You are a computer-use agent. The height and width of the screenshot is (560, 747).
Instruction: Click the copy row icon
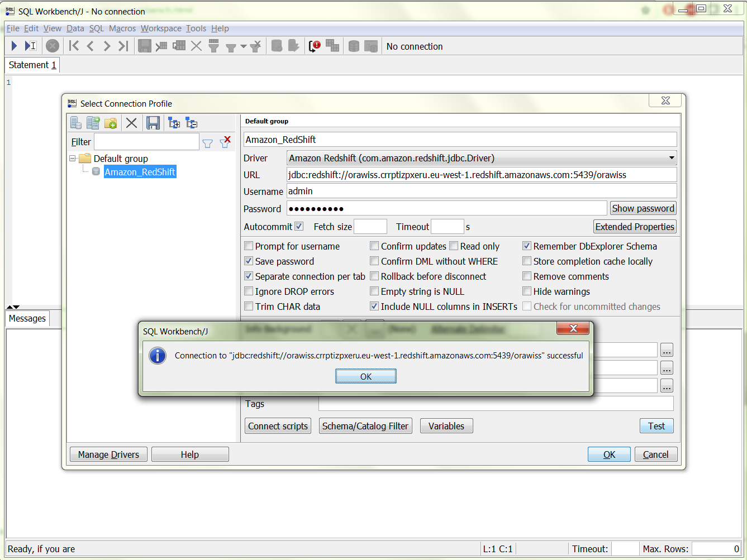coord(179,46)
